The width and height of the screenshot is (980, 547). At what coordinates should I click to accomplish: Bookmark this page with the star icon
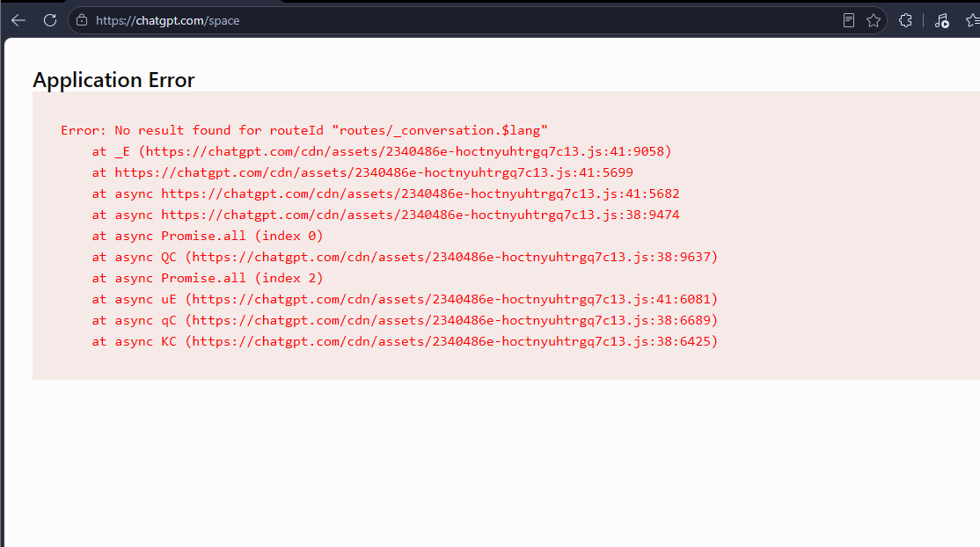pyautogui.click(x=874, y=20)
